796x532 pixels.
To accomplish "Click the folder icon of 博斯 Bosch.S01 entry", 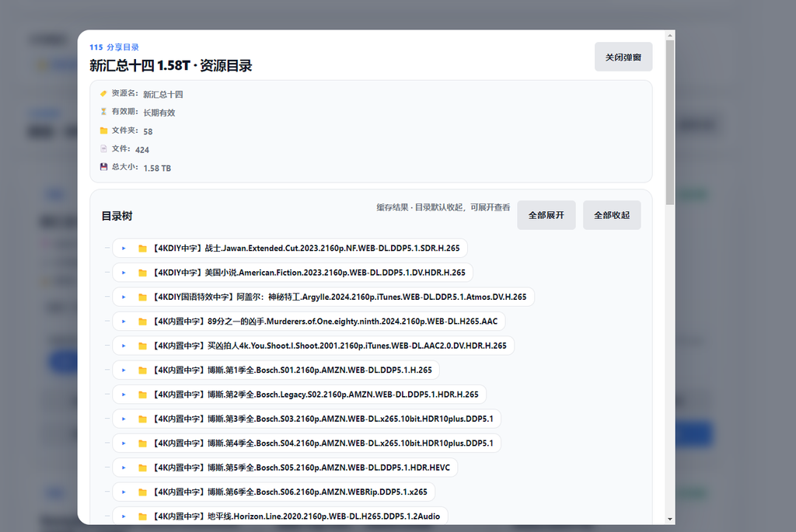I will tap(141, 370).
